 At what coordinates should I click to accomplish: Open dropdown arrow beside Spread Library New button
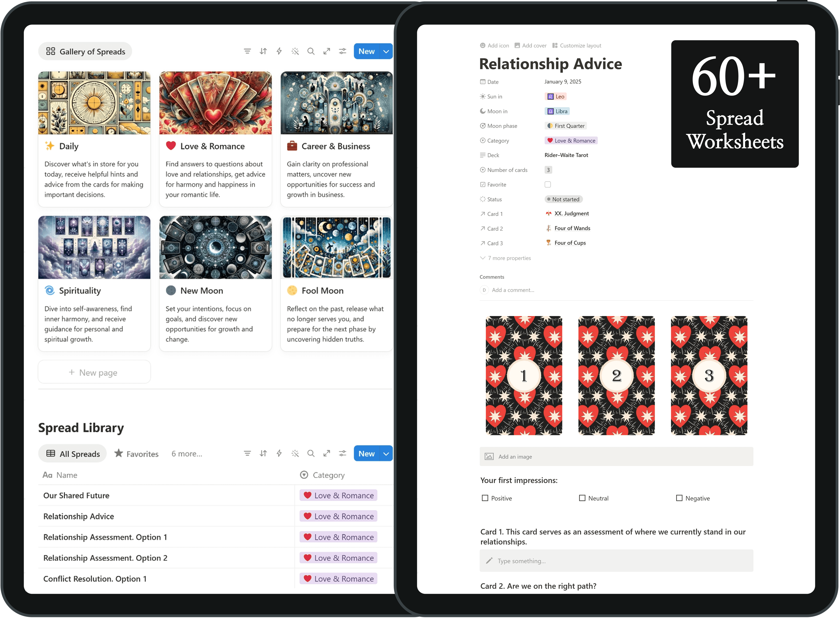tap(386, 454)
